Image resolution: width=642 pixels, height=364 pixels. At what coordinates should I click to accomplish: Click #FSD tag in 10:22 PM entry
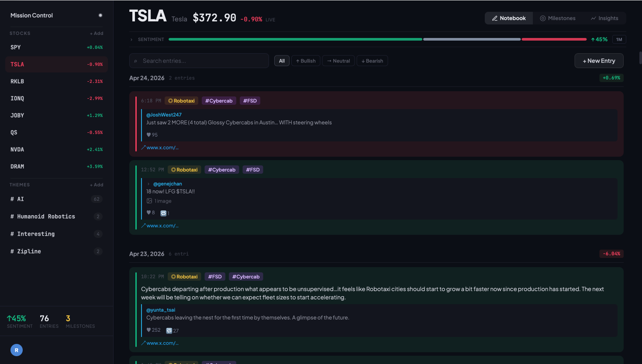click(x=215, y=277)
